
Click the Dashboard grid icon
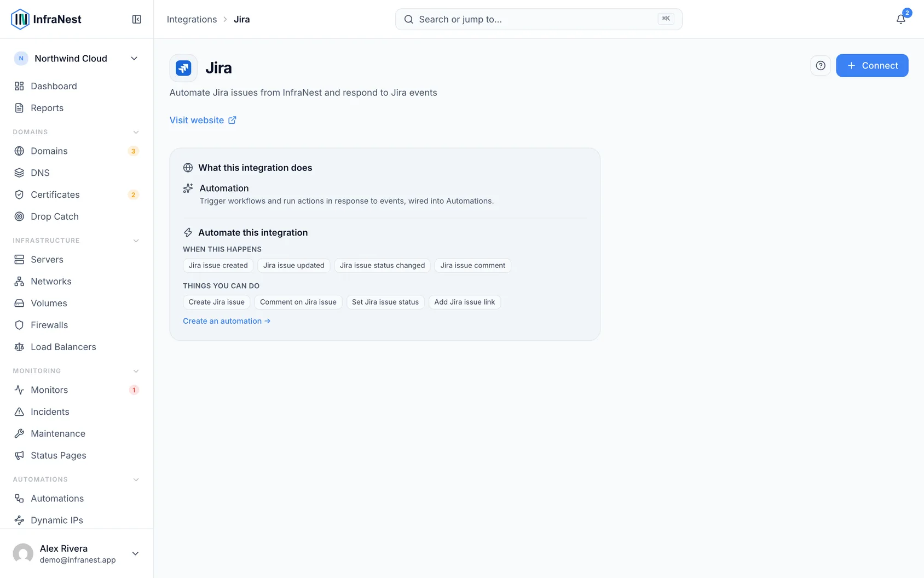[19, 86]
